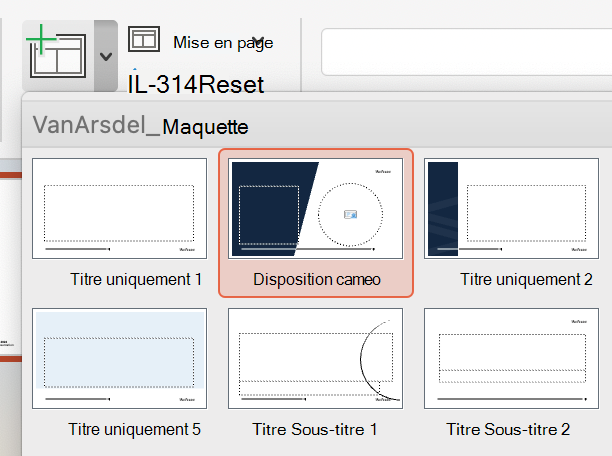Click the Titre uniquement 5 caption
The height and width of the screenshot is (456, 612).
point(134,429)
